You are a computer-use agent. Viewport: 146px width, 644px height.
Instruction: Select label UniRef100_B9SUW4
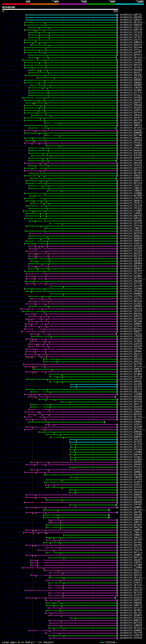pos(131,70)
